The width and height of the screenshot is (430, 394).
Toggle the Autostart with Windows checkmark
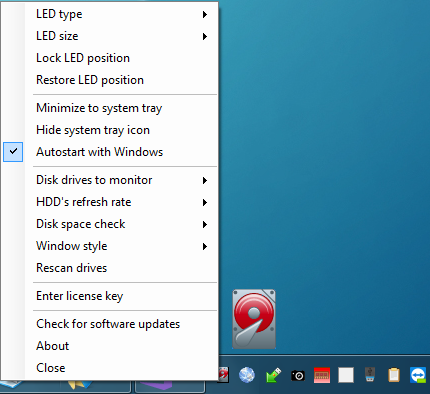(x=13, y=152)
